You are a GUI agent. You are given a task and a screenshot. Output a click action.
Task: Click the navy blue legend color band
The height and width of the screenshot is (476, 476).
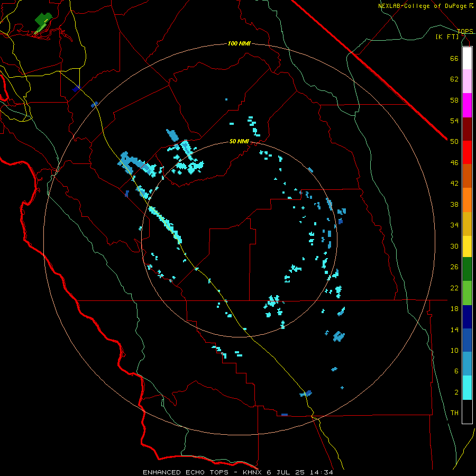pos(467,317)
